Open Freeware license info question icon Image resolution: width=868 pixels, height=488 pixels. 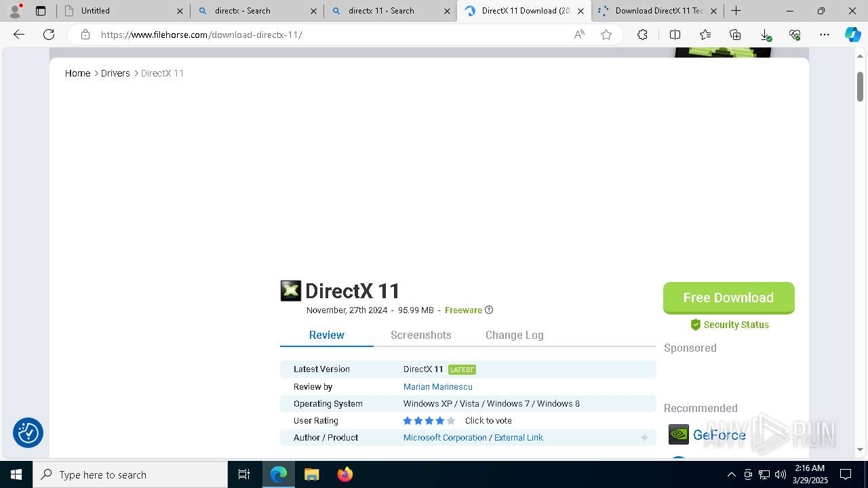point(489,310)
